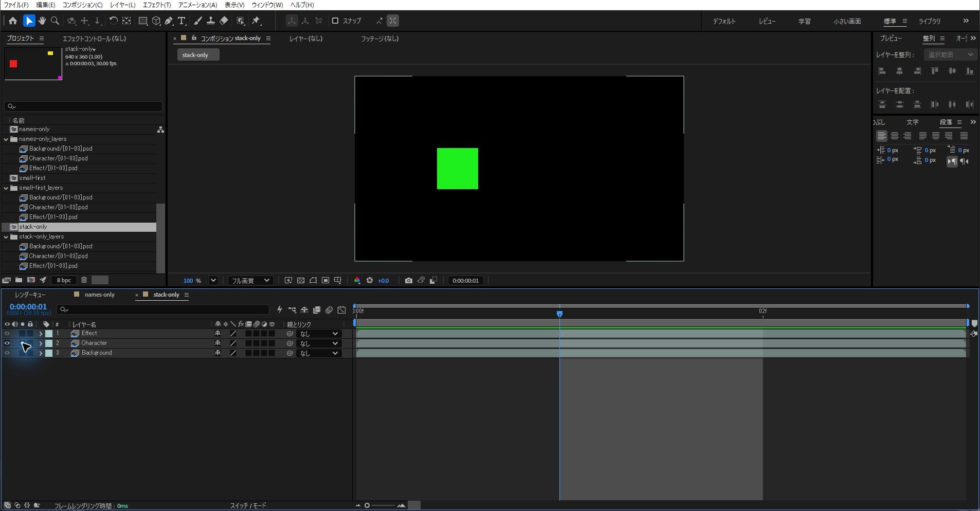Click align left icon in paragraph panel
The width and height of the screenshot is (980, 511).
882,136
